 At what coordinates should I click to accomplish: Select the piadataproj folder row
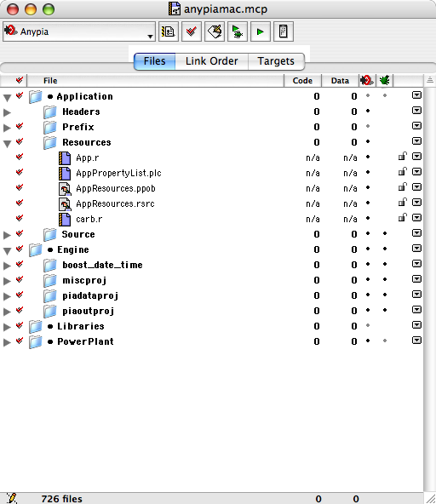coord(211,295)
